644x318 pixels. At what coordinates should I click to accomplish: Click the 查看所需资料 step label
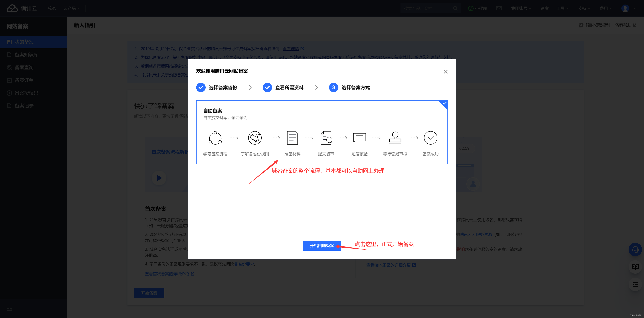tap(289, 88)
